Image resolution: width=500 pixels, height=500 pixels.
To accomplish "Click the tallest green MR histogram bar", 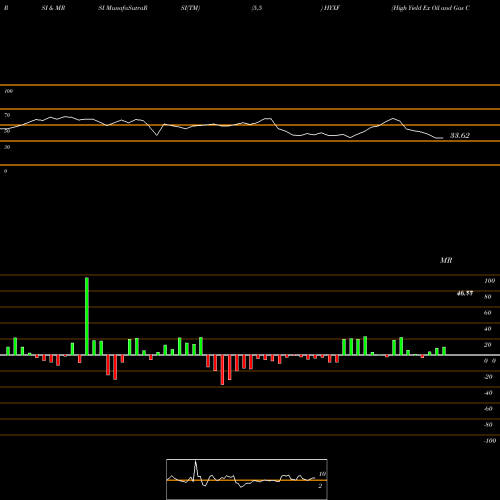I will tap(87, 316).
